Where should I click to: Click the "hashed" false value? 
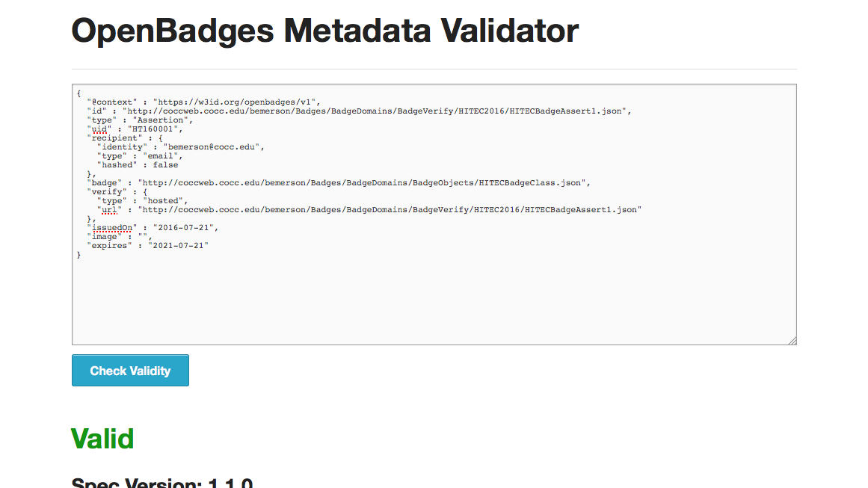tap(165, 164)
